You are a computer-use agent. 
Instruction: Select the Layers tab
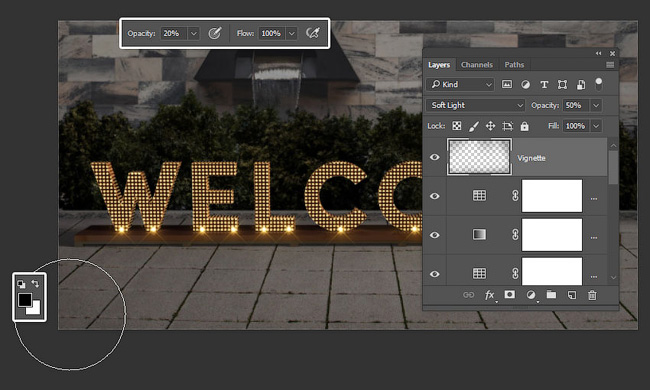point(439,65)
